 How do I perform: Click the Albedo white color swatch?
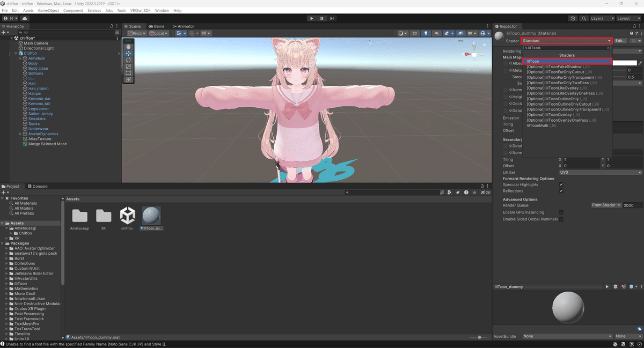coord(625,63)
